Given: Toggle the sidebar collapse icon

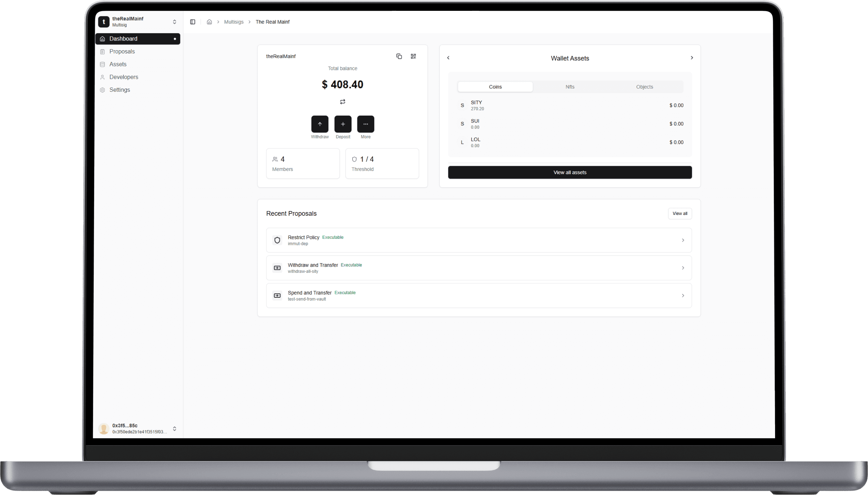Looking at the screenshot, I should coord(193,22).
